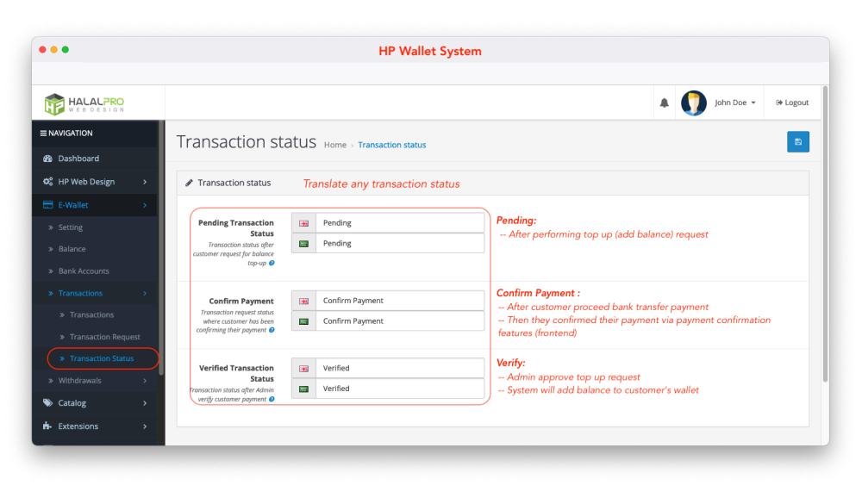Click the Arabic Confirm Payment text field
The width and height of the screenshot is (862, 504).
[x=398, y=321]
